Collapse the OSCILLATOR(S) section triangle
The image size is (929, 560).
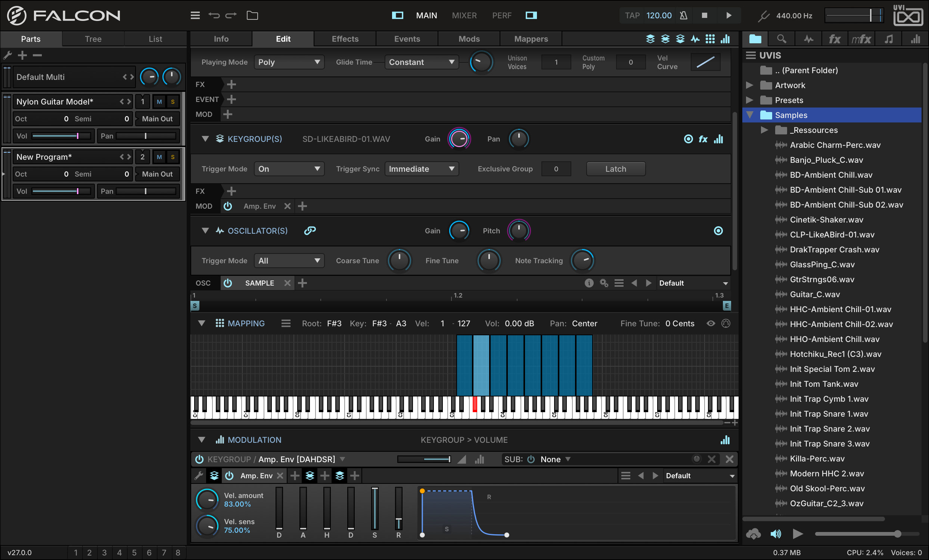[x=205, y=231]
